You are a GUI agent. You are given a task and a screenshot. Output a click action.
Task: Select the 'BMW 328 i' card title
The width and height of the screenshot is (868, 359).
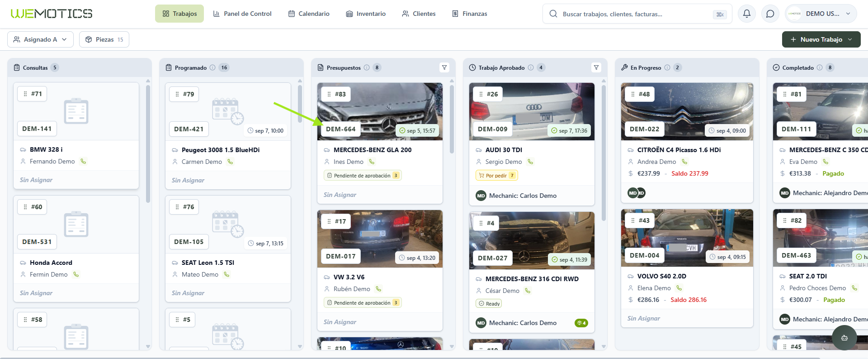[46, 149]
